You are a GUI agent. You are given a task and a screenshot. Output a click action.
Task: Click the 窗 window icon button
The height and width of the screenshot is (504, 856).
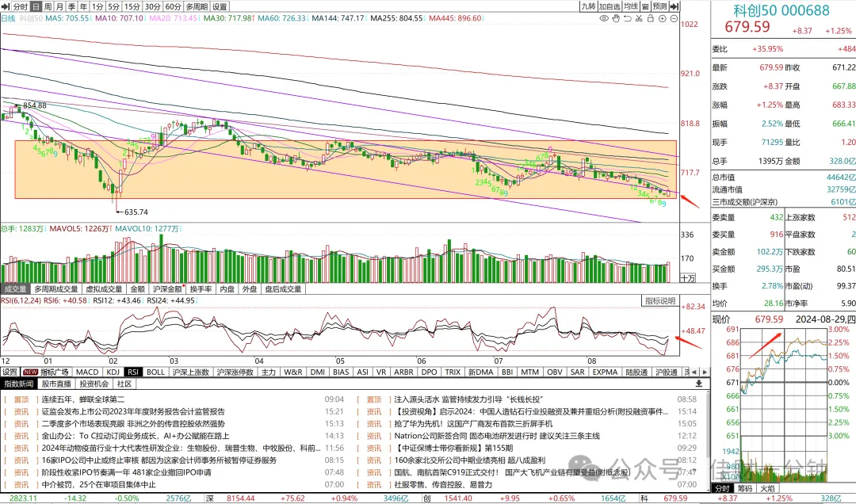[645, 6]
